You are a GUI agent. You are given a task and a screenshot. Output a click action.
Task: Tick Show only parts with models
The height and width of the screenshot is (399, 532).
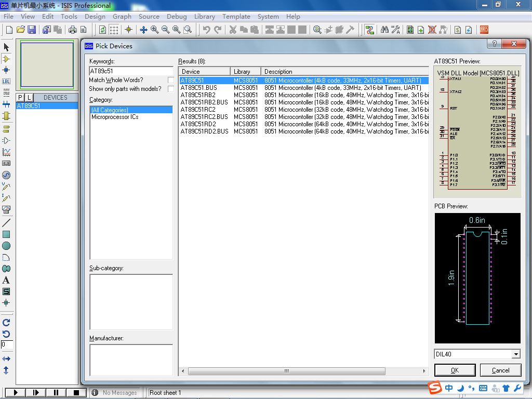(170, 89)
